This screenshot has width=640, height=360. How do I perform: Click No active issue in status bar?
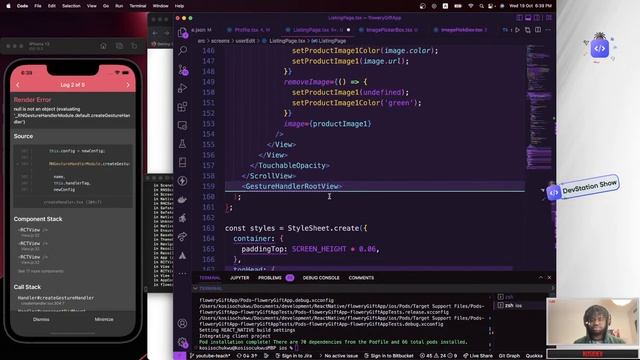tap(338, 356)
